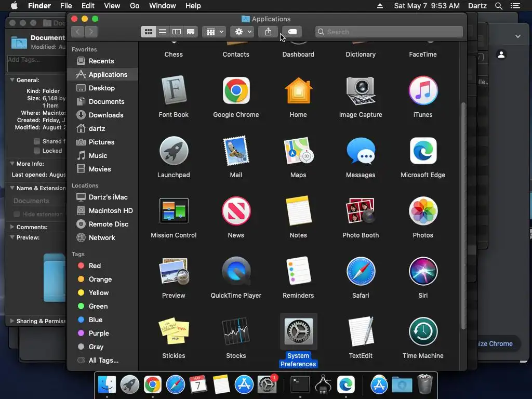
Task: Select the Maps app icon
Action: click(x=298, y=151)
